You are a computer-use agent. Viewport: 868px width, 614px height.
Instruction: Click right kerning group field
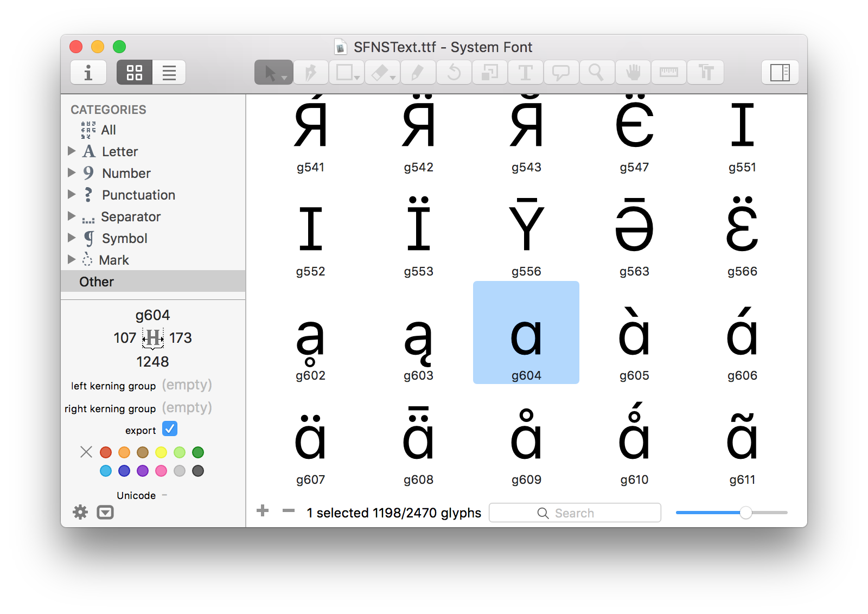click(187, 408)
